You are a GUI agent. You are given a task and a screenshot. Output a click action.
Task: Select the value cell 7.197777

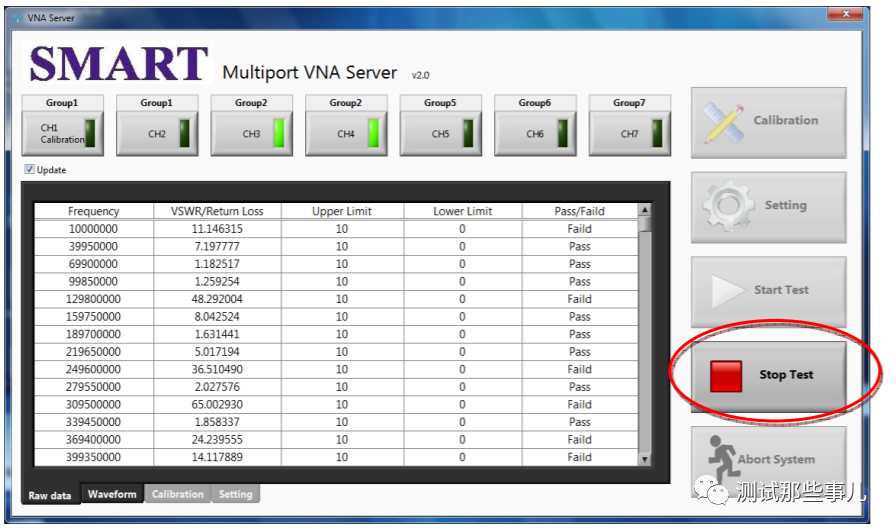tap(217, 246)
